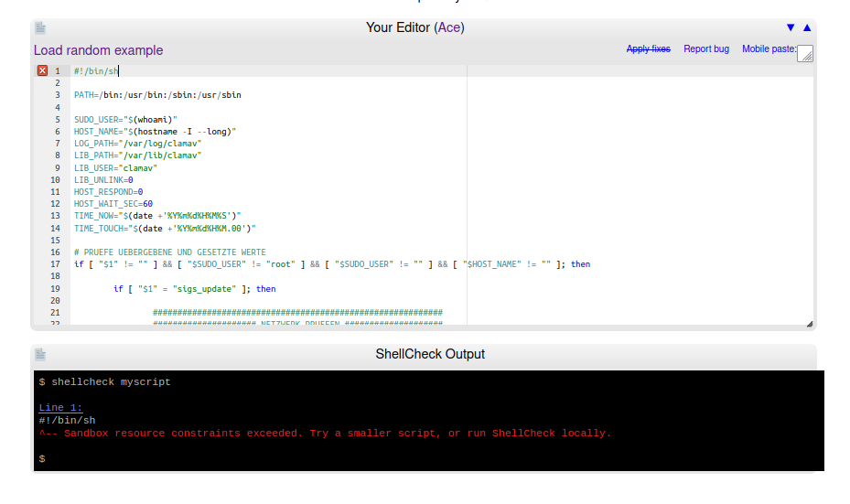Click the PATH= assignment line
850x504 pixels.
pyautogui.click(x=157, y=95)
